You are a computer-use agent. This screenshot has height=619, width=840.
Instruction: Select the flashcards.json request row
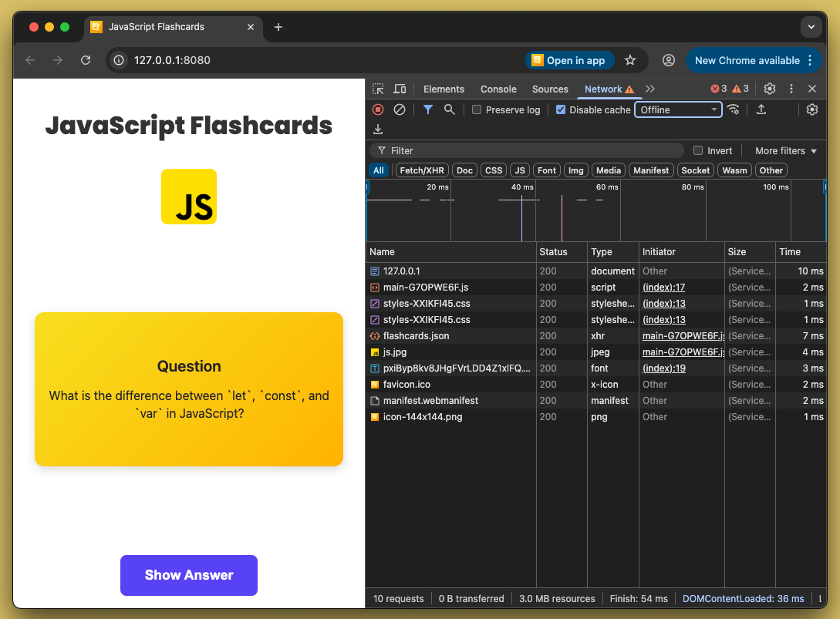(596, 336)
